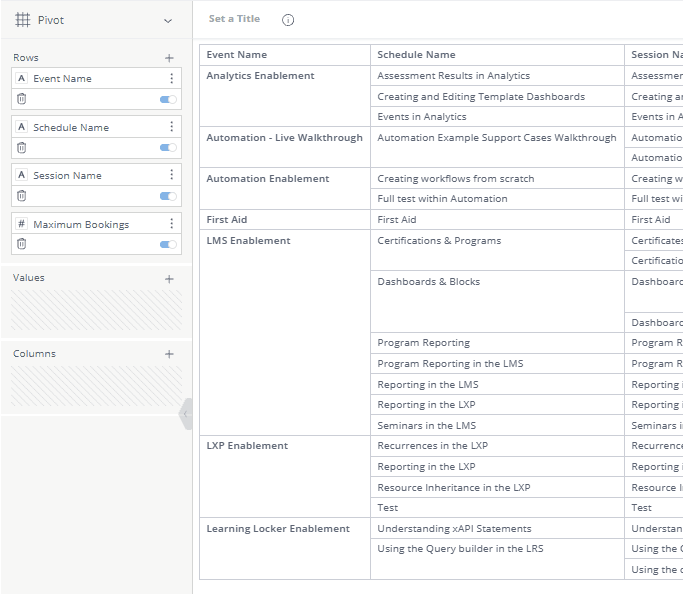
Task: Expand the Pivot widget type dropdown
Action: (167, 20)
